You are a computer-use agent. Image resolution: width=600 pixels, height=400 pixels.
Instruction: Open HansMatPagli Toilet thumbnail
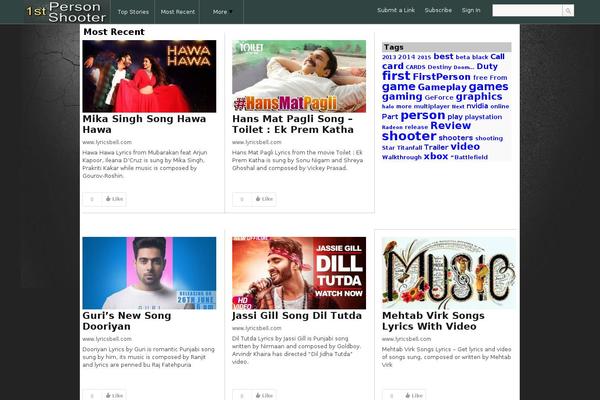(x=299, y=76)
